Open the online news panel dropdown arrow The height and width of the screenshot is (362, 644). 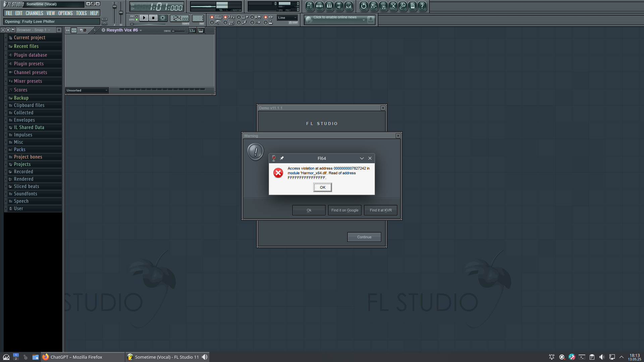(x=364, y=20)
